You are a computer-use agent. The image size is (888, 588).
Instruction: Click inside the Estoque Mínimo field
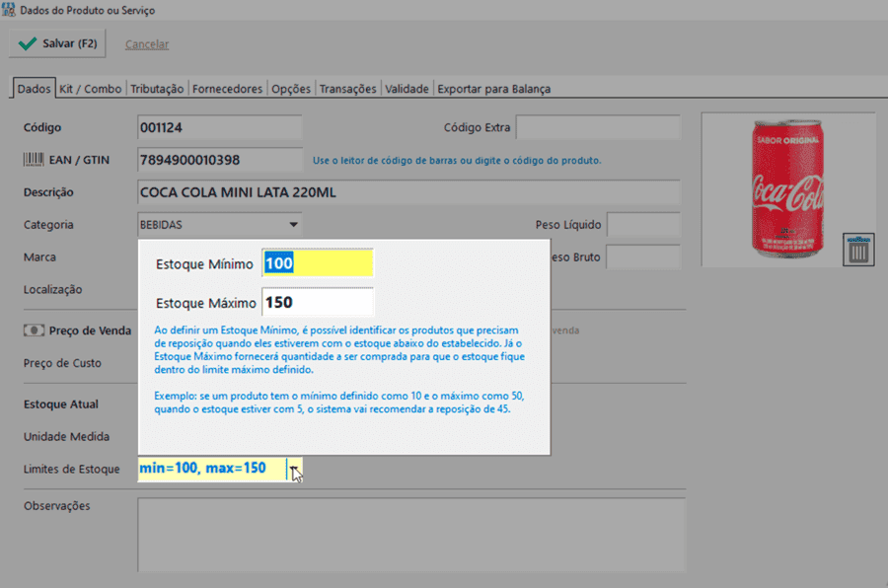click(x=316, y=262)
